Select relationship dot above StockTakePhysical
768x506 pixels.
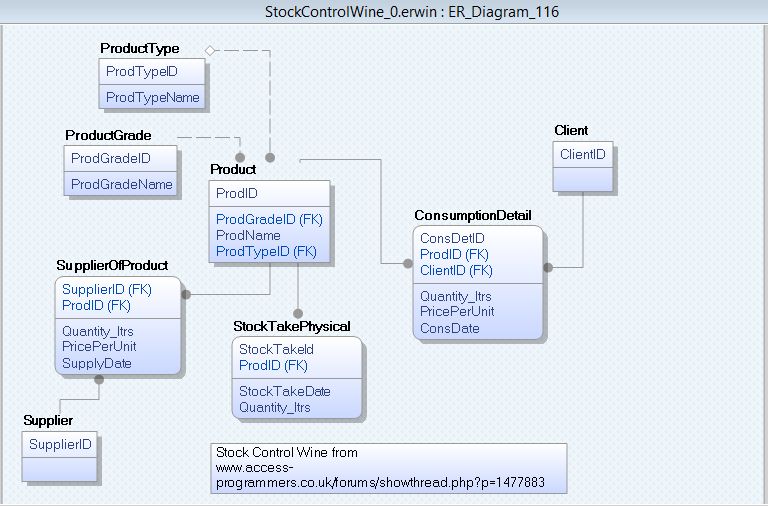(298, 313)
